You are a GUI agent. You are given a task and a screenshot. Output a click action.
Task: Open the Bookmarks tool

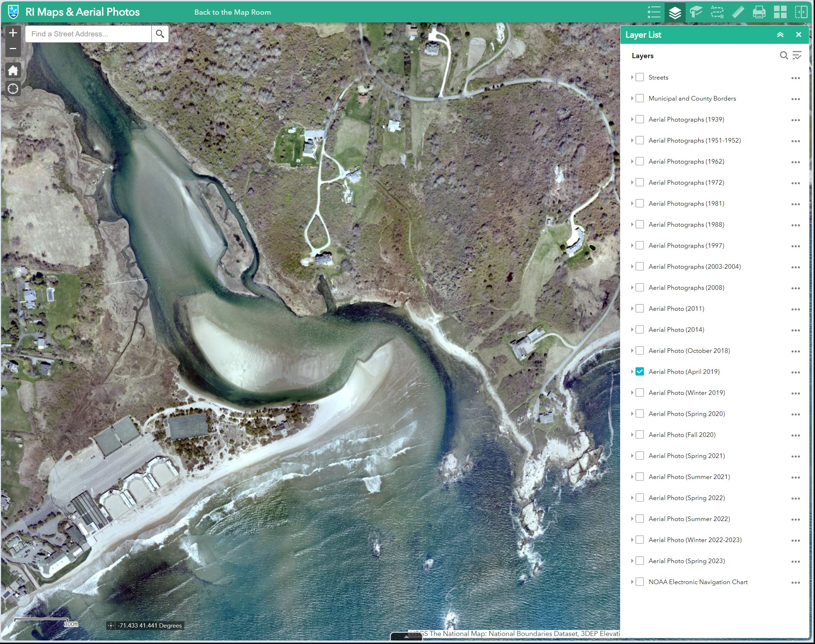coord(696,12)
